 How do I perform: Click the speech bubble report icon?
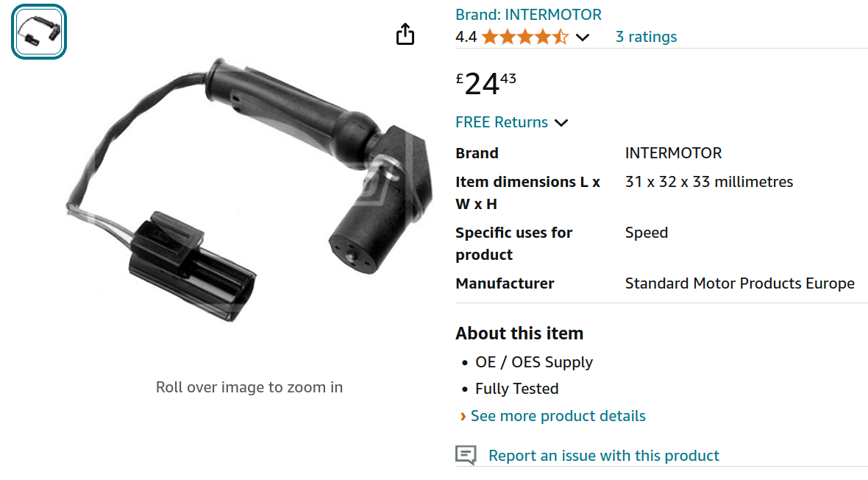(466, 456)
